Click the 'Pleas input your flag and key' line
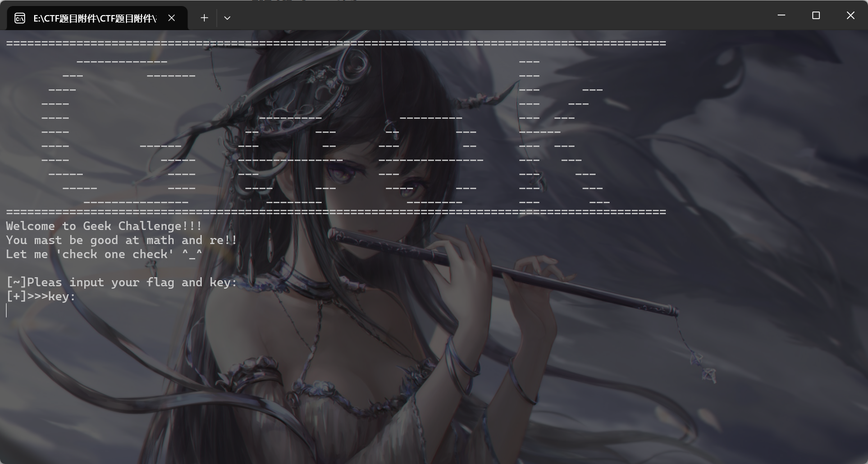 [x=121, y=283]
